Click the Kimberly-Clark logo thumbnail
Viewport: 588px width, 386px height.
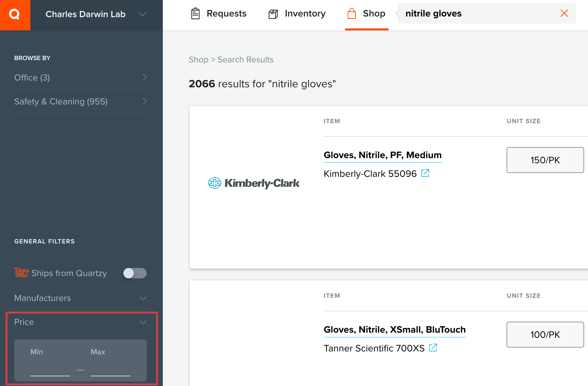click(x=254, y=183)
